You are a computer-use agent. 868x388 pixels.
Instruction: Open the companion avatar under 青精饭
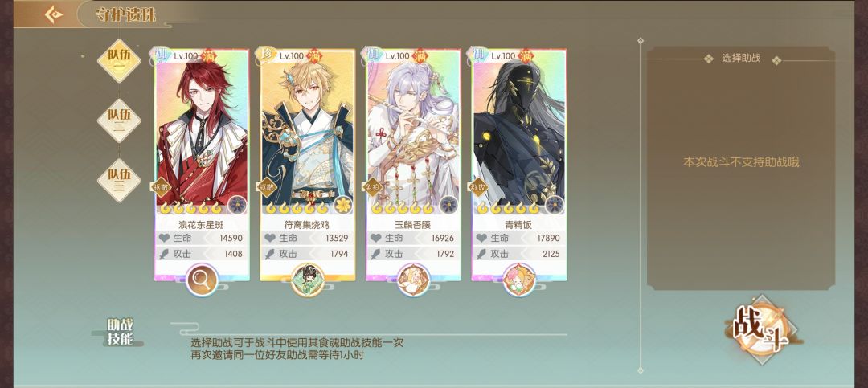point(519,280)
